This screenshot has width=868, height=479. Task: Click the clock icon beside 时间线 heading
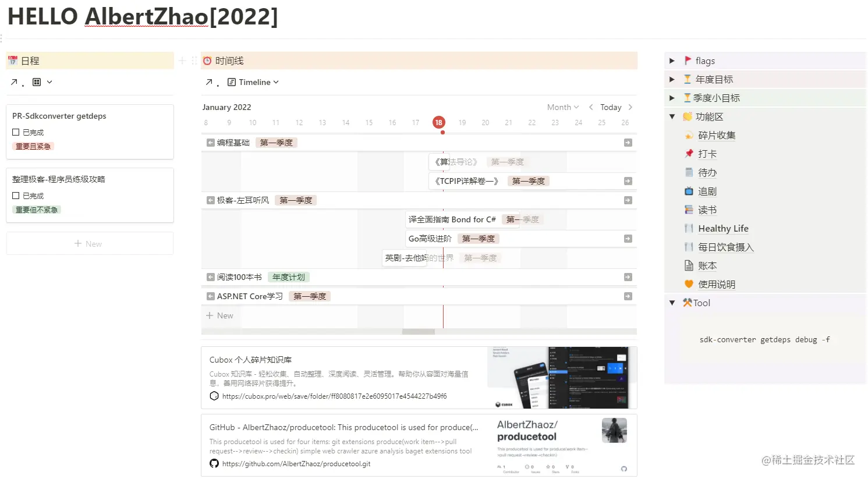pyautogui.click(x=207, y=61)
